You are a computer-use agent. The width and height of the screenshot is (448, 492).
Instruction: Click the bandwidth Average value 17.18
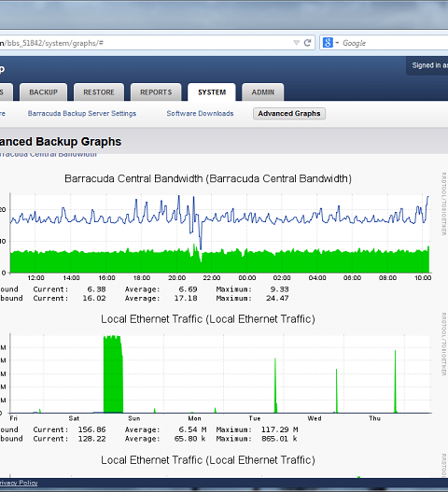(186, 298)
